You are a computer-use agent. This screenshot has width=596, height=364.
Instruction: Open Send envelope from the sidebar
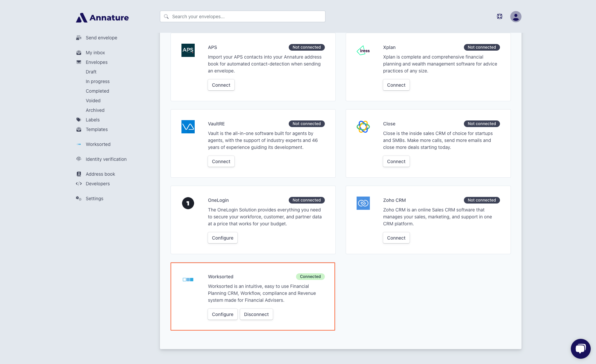point(101,38)
